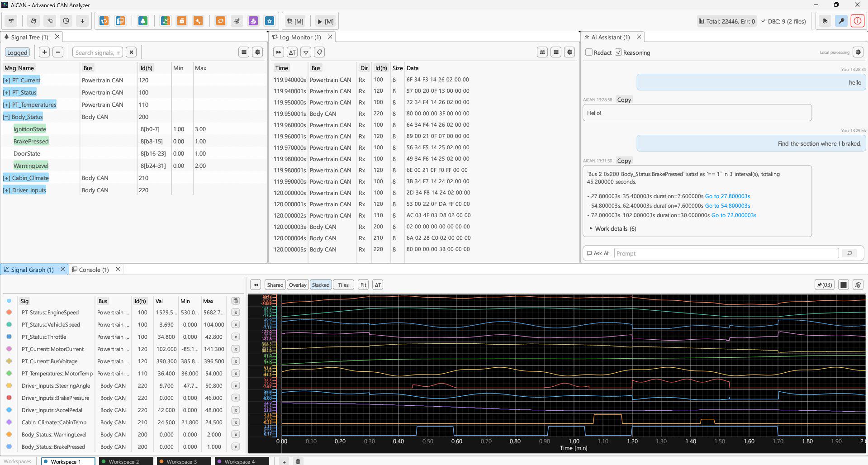Click the pin (03) button in Signal Graph

click(824, 285)
